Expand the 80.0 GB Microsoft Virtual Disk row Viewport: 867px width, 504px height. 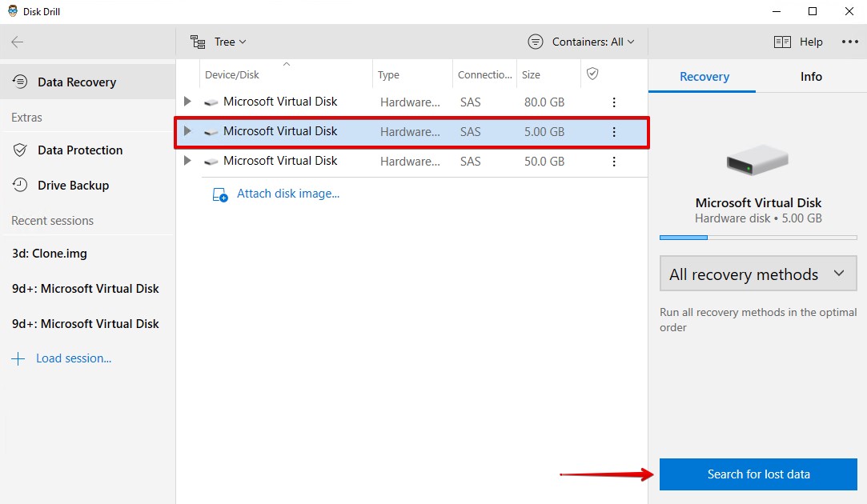(x=187, y=102)
